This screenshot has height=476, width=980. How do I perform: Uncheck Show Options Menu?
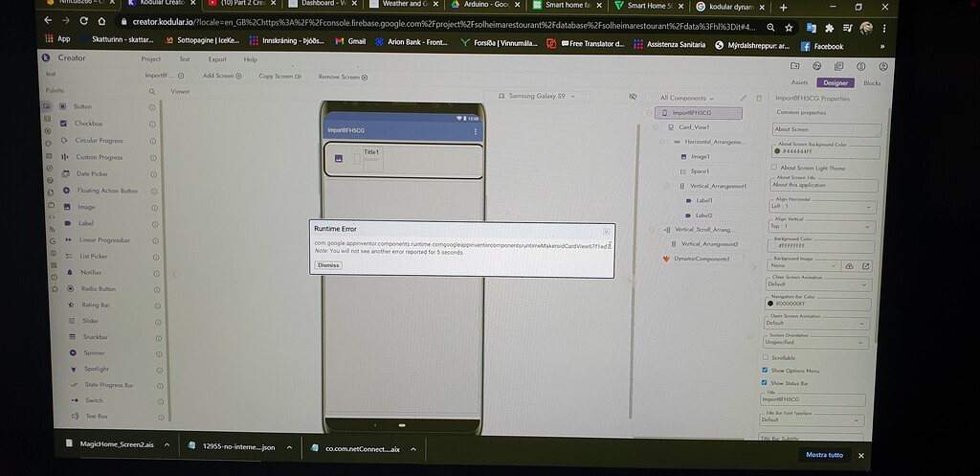tap(764, 370)
